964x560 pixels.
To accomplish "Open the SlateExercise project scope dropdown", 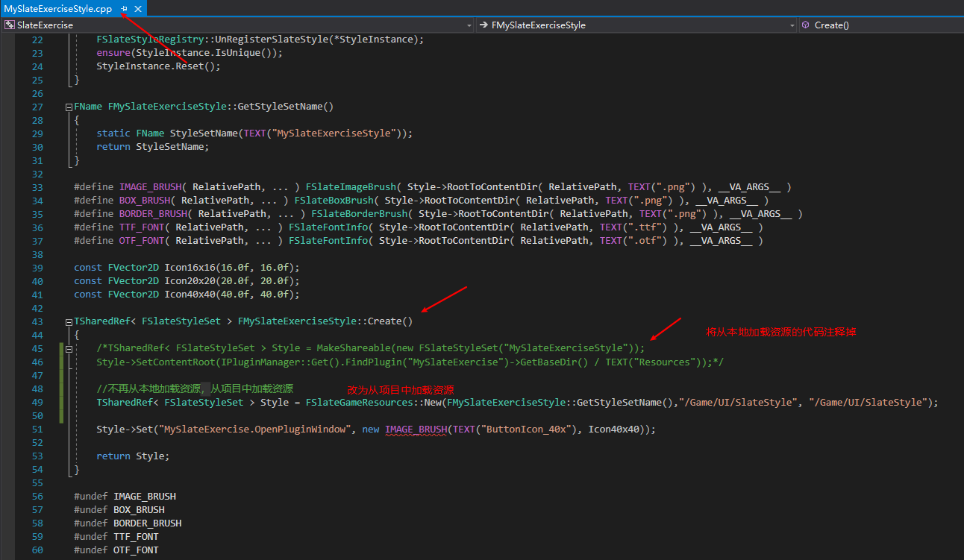I will [469, 25].
